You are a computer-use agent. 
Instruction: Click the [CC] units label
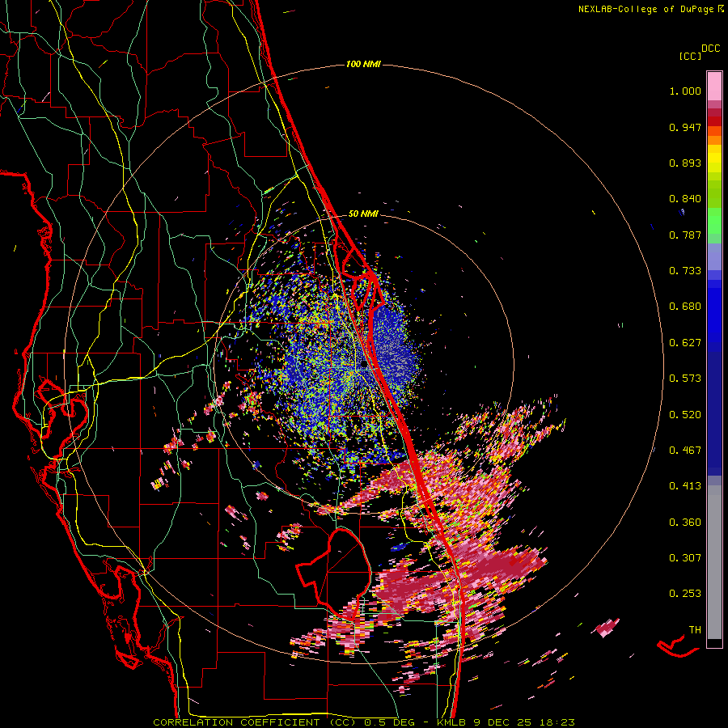pos(690,56)
